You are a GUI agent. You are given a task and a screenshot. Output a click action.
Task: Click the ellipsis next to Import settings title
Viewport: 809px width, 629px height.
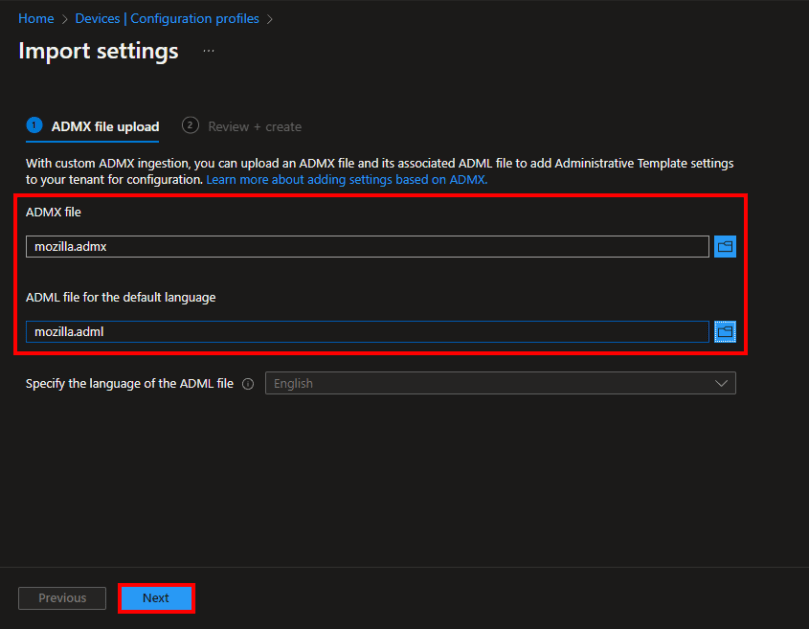[x=208, y=52]
